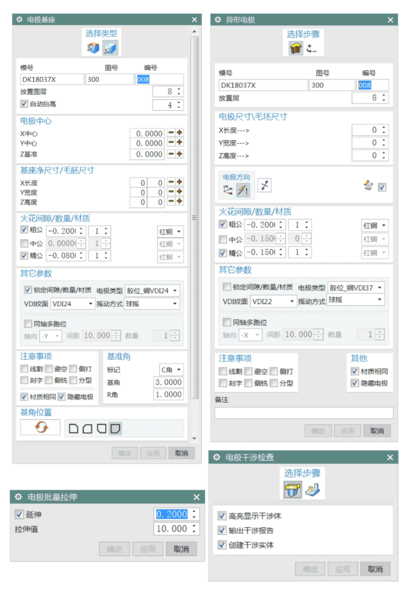Click the 备注 text input field

[x=304, y=413]
